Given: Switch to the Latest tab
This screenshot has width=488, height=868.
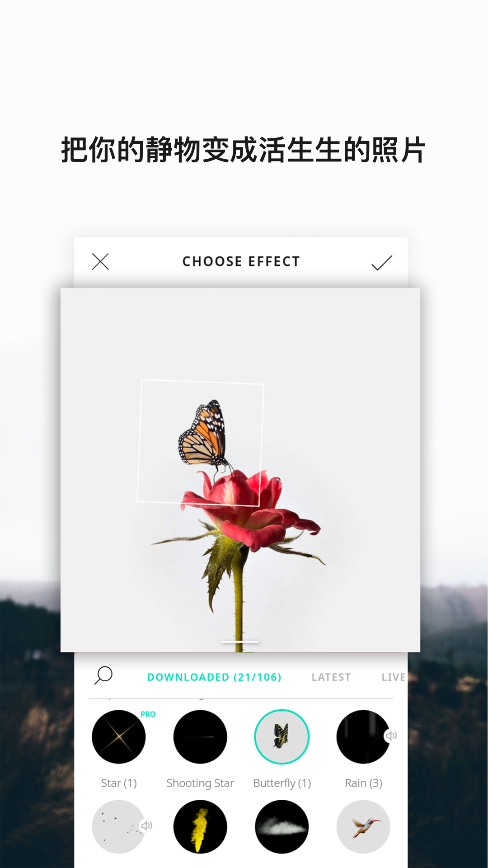Looking at the screenshot, I should (331, 677).
